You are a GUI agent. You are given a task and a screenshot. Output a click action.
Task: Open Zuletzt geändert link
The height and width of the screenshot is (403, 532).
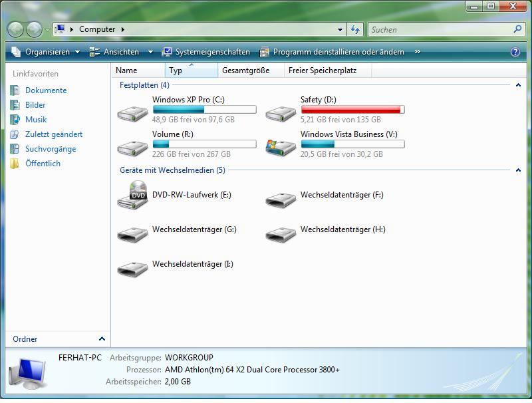(x=54, y=134)
